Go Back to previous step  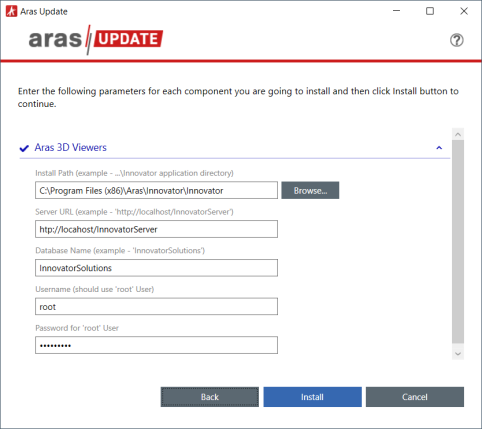[210, 397]
